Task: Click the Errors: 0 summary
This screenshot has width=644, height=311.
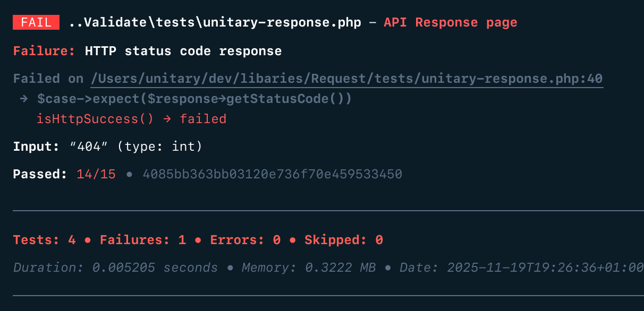Action: (245, 240)
